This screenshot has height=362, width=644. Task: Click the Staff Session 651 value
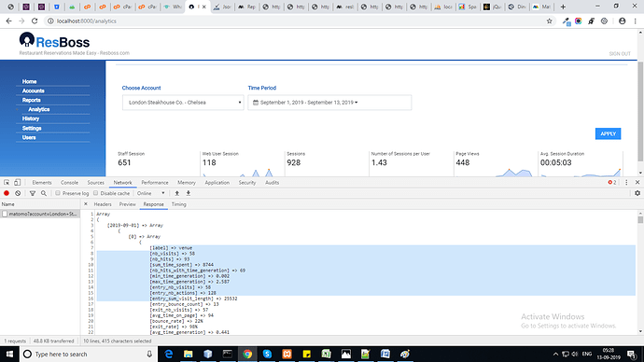coord(124,163)
